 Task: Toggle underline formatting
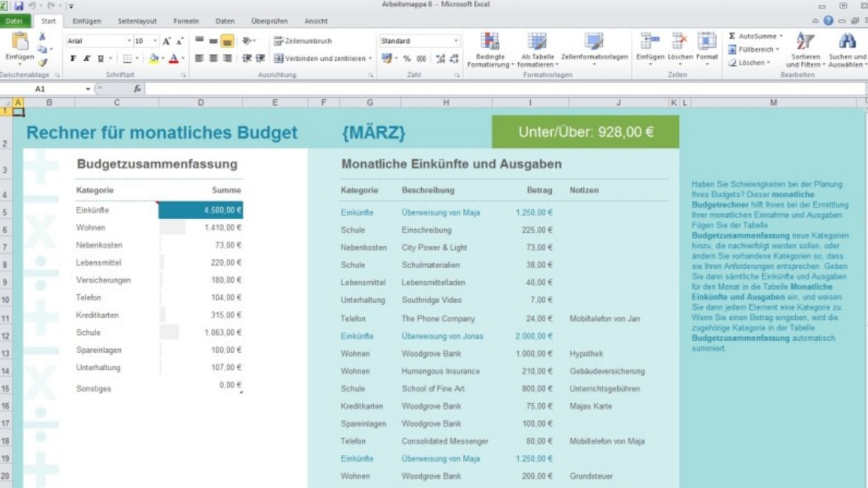pyautogui.click(x=100, y=58)
